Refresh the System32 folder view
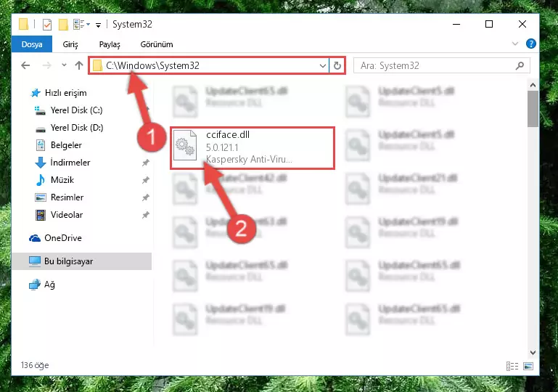The image size is (558, 392). coord(337,66)
